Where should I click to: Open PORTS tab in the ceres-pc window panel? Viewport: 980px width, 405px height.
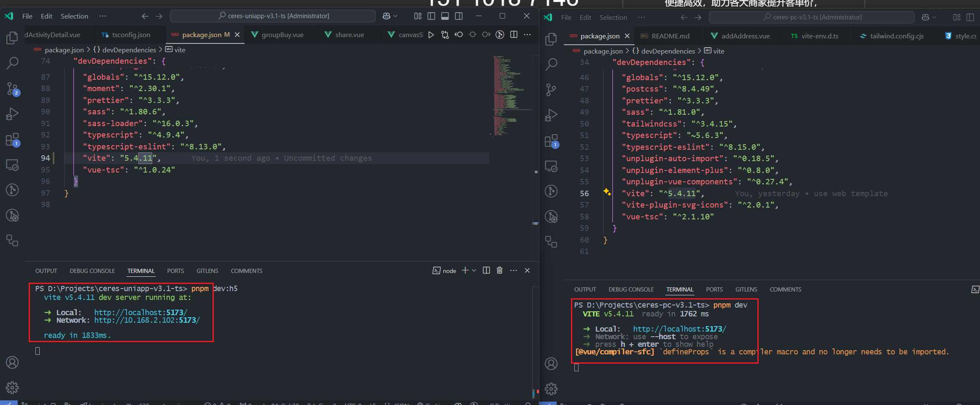(714, 289)
